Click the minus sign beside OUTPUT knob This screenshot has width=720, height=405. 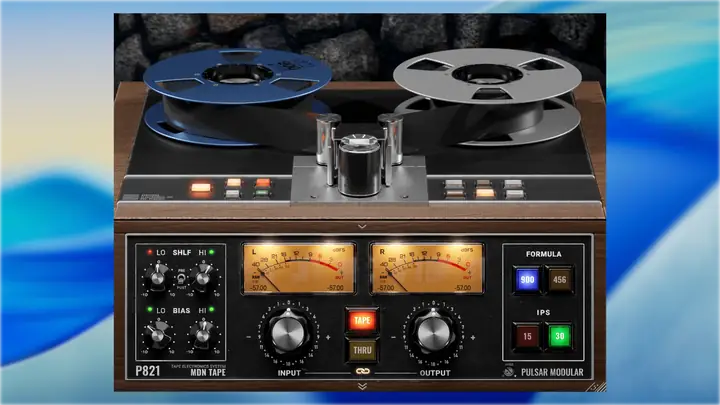click(394, 337)
